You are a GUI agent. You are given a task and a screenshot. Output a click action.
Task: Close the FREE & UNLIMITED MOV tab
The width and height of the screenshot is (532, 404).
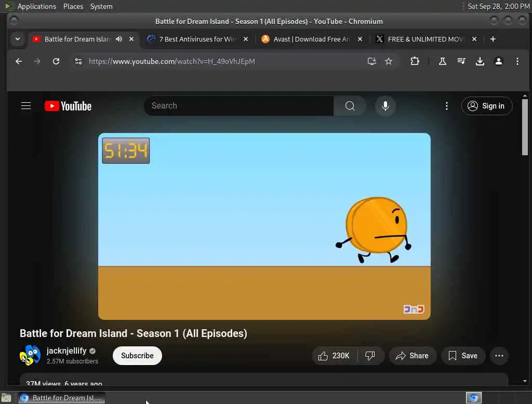point(474,39)
